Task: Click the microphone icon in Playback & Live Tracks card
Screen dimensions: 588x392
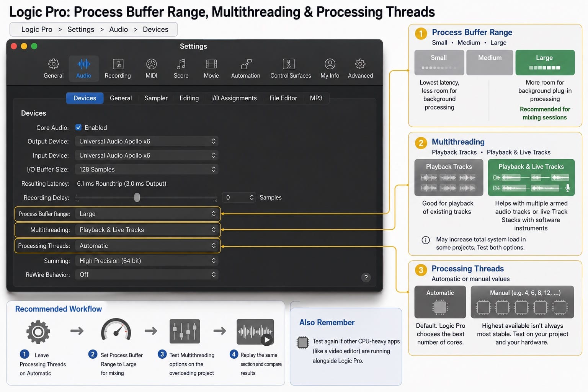Action: click(568, 188)
